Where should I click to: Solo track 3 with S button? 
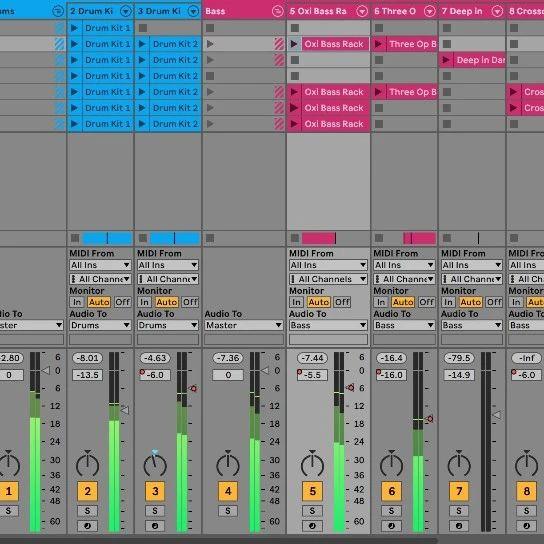click(155, 511)
